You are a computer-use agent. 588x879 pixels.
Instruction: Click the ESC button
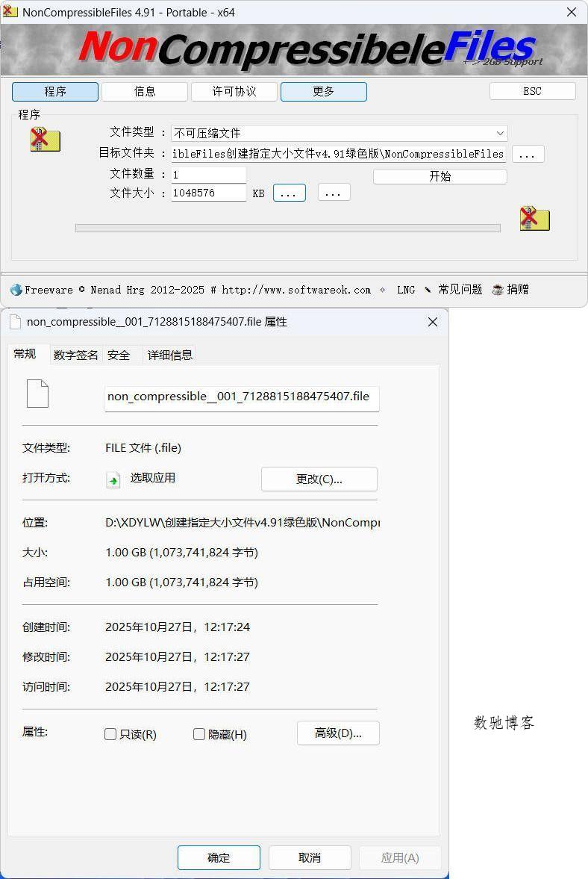(x=533, y=91)
